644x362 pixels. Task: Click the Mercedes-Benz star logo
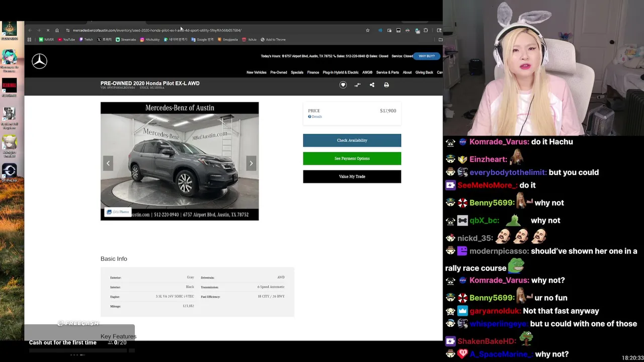tap(39, 61)
